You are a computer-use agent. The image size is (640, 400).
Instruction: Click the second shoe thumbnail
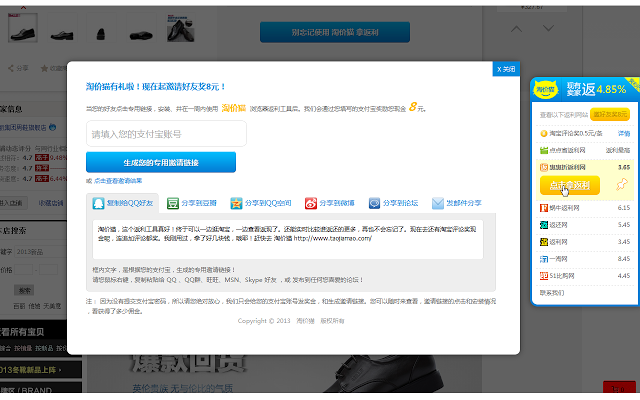coord(62,28)
